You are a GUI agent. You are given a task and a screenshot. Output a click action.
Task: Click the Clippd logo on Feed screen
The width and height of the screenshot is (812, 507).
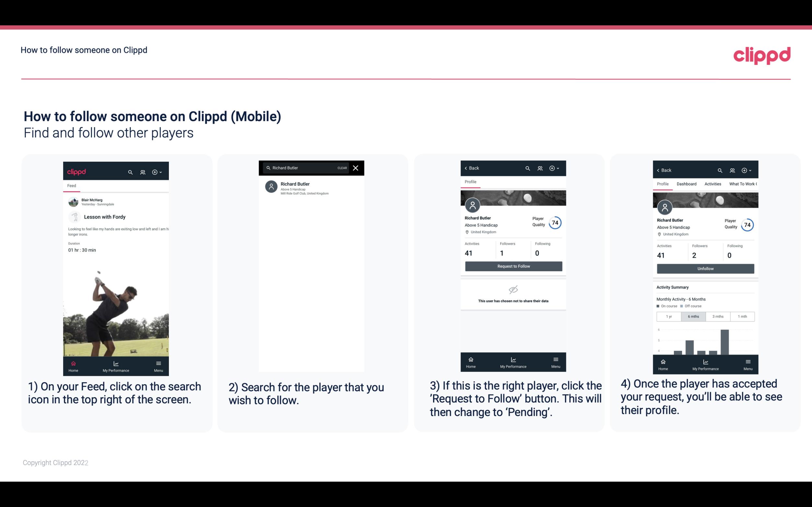tap(76, 171)
